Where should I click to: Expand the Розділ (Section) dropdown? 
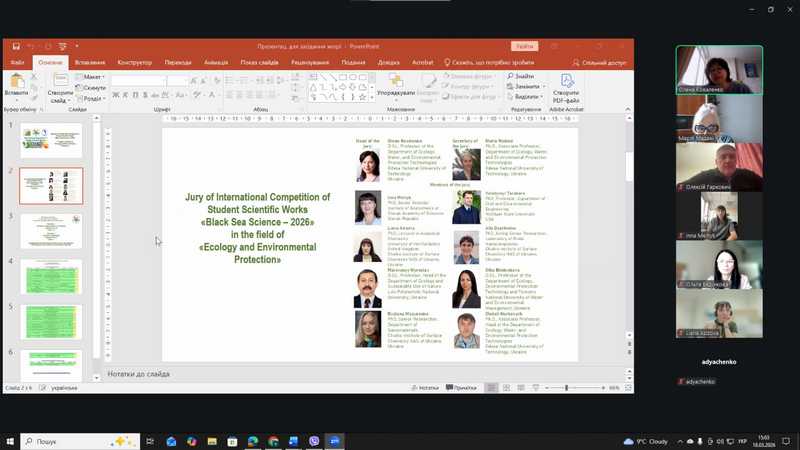coord(91,98)
